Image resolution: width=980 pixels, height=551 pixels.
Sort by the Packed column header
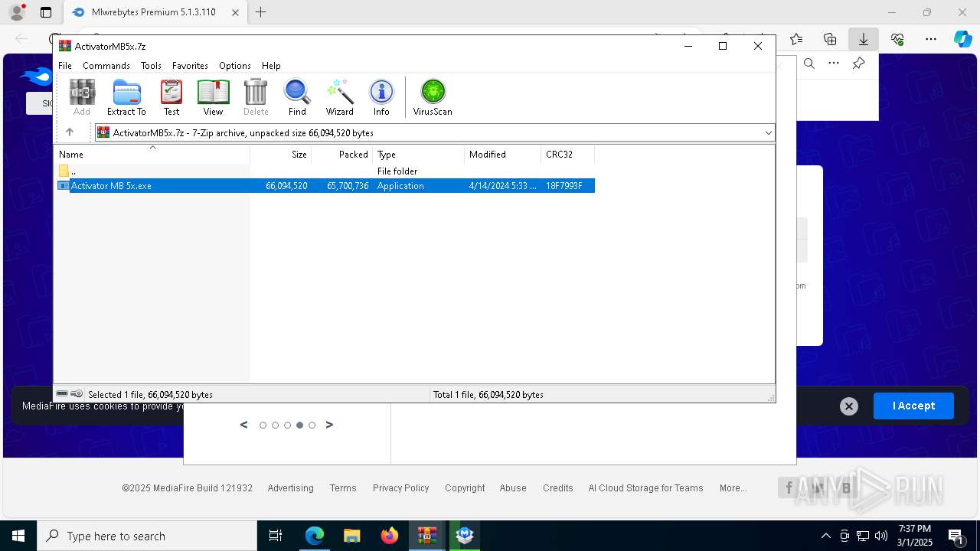(x=342, y=155)
